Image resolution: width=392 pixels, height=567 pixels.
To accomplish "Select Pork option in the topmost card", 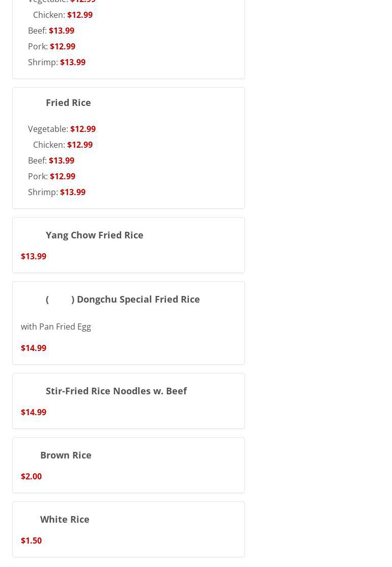I will click(x=51, y=46).
